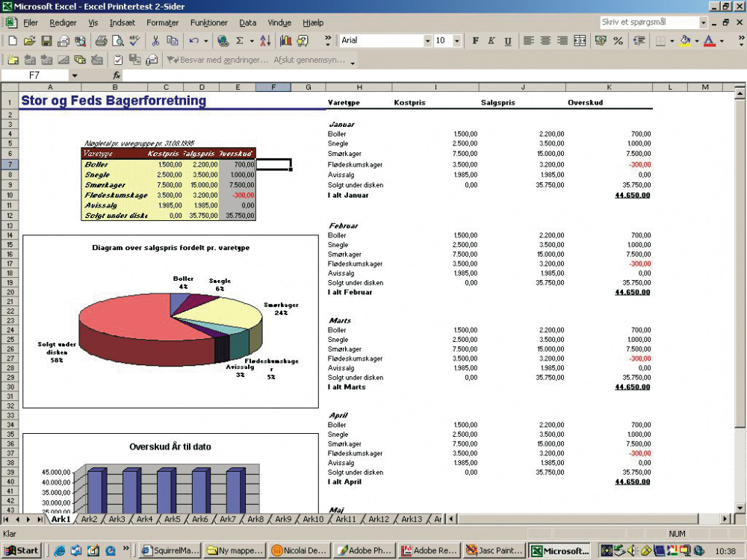This screenshot has height=560, width=747.
Task: Click into the 'Skriv et spørgsmål' help box
Action: 649,22
